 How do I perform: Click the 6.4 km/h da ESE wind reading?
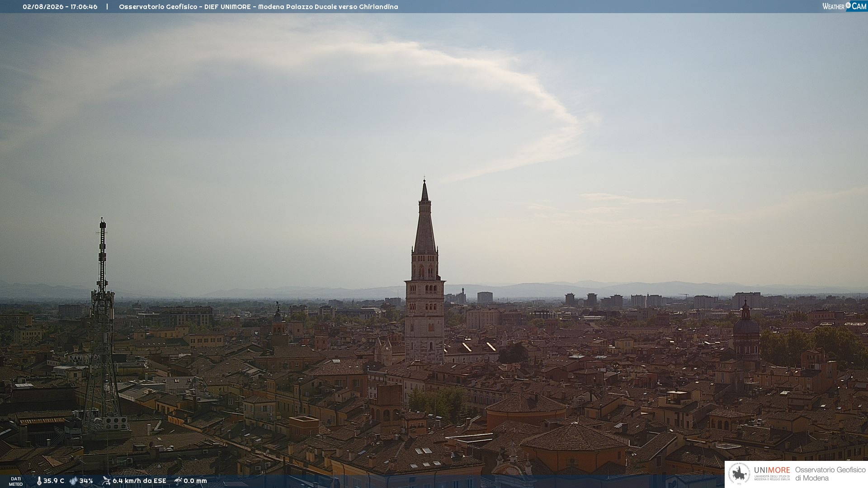(139, 481)
